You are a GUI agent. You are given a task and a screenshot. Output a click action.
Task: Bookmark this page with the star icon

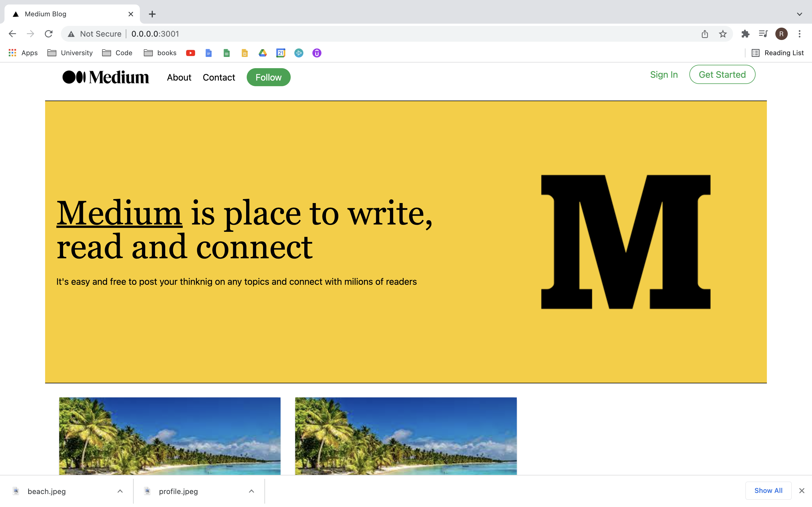723,34
